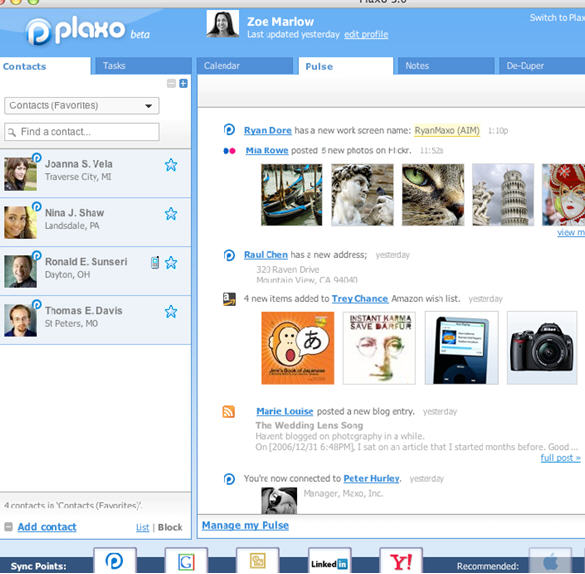Click Plaxo icon beside Raul Chen update
The image size is (585, 574).
point(229,255)
